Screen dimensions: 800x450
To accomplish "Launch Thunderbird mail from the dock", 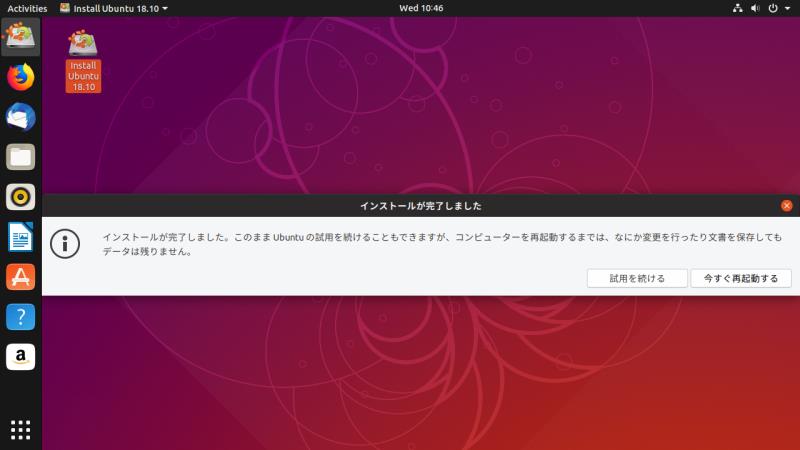I will click(20, 116).
